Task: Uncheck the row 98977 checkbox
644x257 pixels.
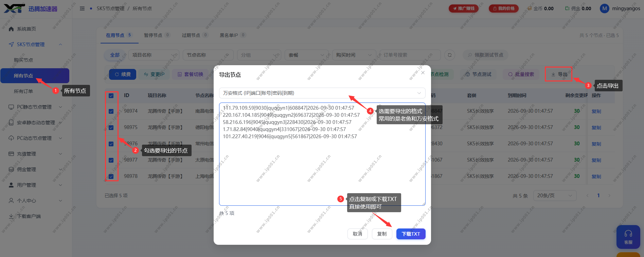Action: (x=111, y=160)
